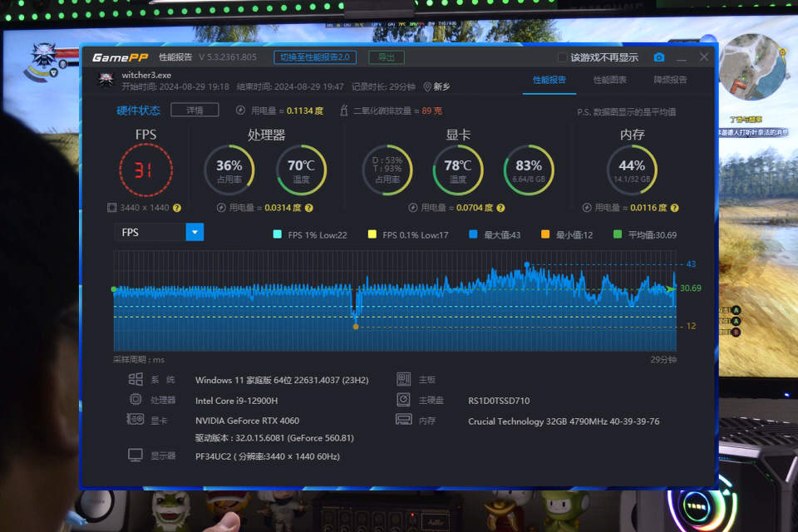Click the cyan FPS 1% Low legend swatch
798x532 pixels.
click(x=278, y=234)
